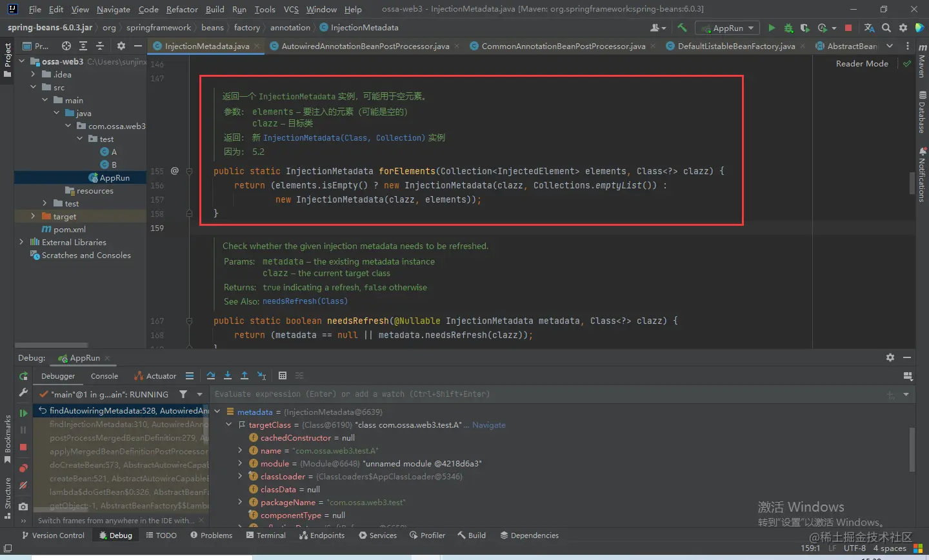The width and height of the screenshot is (929, 560).
Task: Click the Step Out debug icon
Action: (x=245, y=375)
